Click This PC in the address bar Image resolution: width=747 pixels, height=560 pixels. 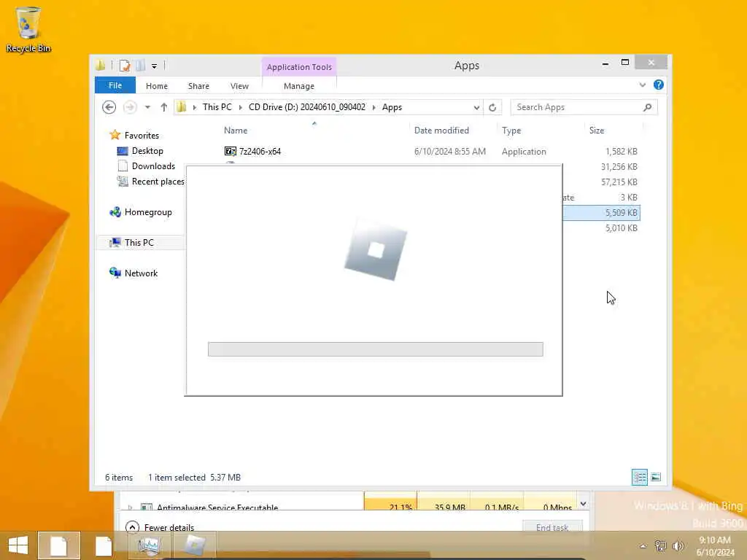coord(217,107)
